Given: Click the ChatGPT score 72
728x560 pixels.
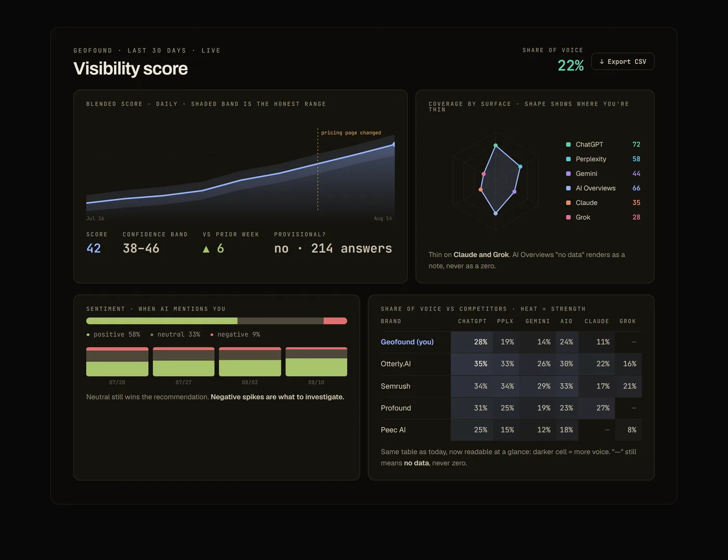Looking at the screenshot, I should pos(636,145).
